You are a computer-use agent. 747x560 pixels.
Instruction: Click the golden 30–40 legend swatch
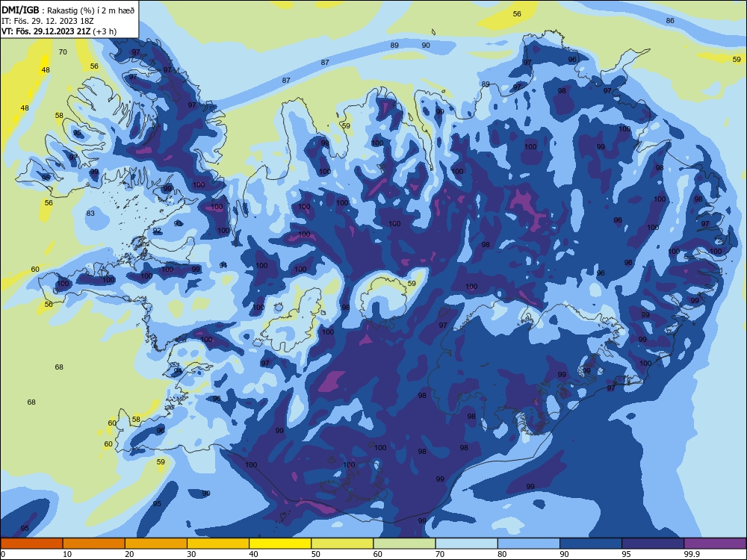tap(218, 544)
